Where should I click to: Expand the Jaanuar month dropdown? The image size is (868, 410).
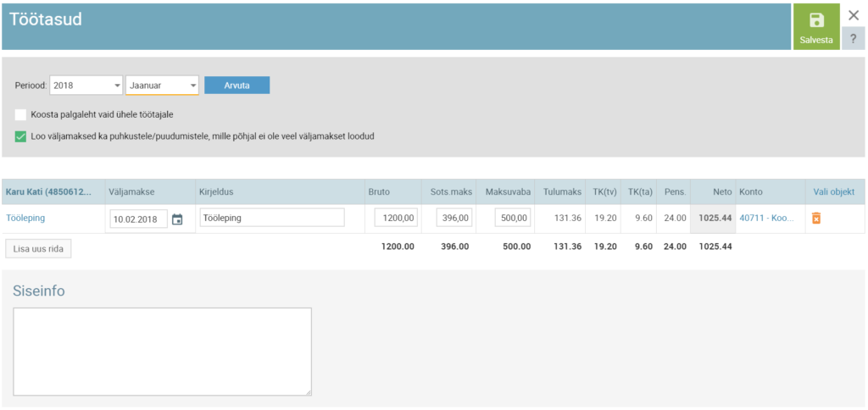(162, 86)
